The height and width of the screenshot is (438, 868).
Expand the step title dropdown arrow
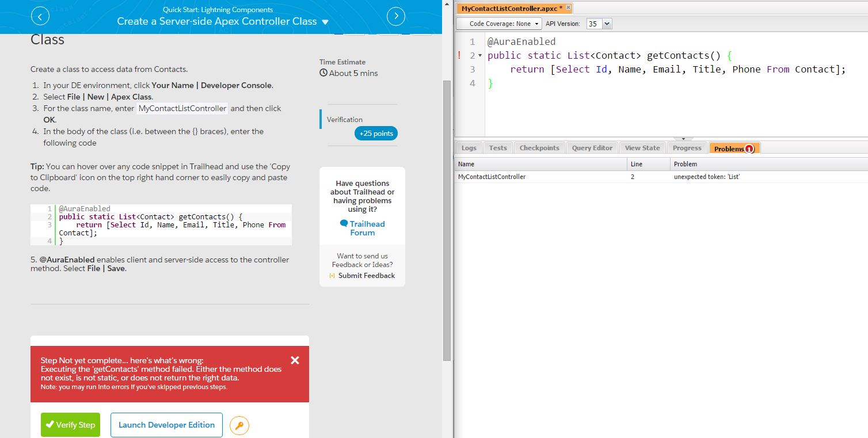pos(325,22)
